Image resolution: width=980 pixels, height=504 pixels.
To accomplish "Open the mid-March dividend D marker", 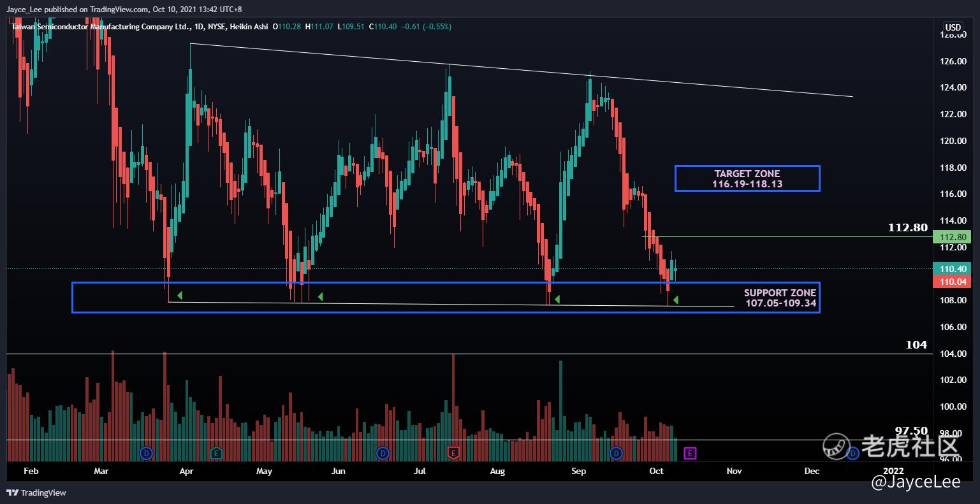I will pos(147,453).
